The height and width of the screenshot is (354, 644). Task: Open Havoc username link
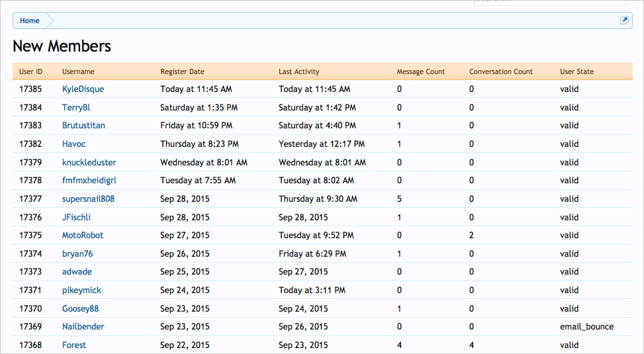pos(74,144)
